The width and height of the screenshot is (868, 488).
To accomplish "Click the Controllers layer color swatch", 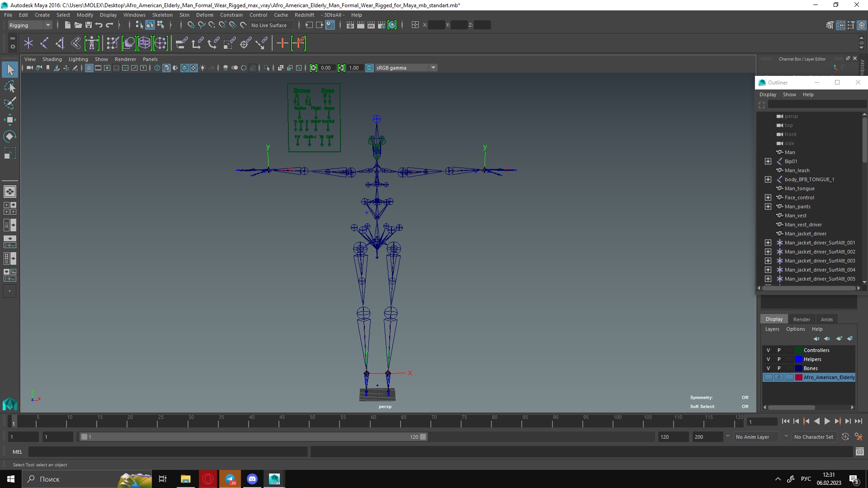I will point(799,350).
